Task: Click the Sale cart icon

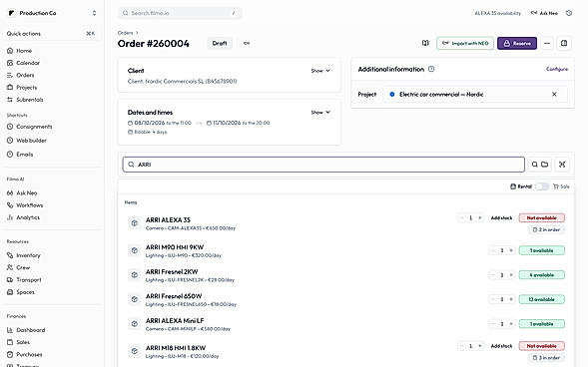Action: click(556, 186)
